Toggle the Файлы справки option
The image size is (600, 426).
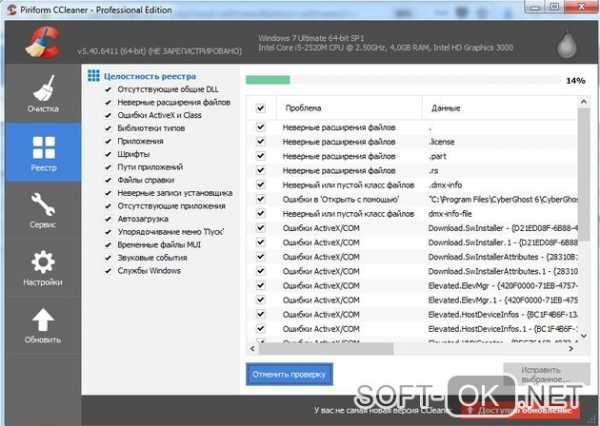click(x=108, y=180)
